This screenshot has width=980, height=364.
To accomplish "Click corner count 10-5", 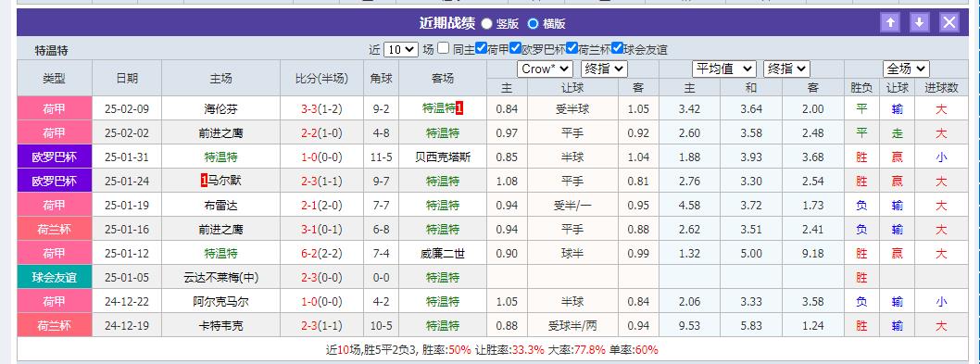I will point(382,326).
